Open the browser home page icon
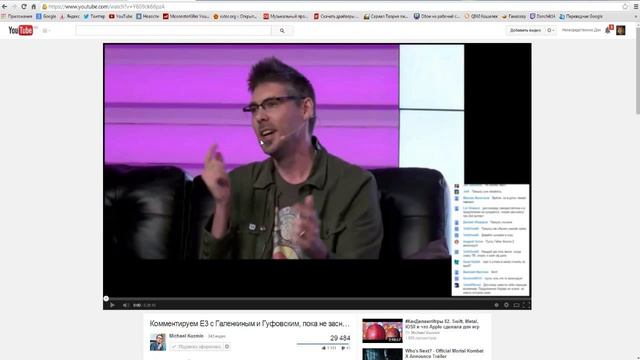This screenshot has width=640, height=360. (x=33, y=7)
